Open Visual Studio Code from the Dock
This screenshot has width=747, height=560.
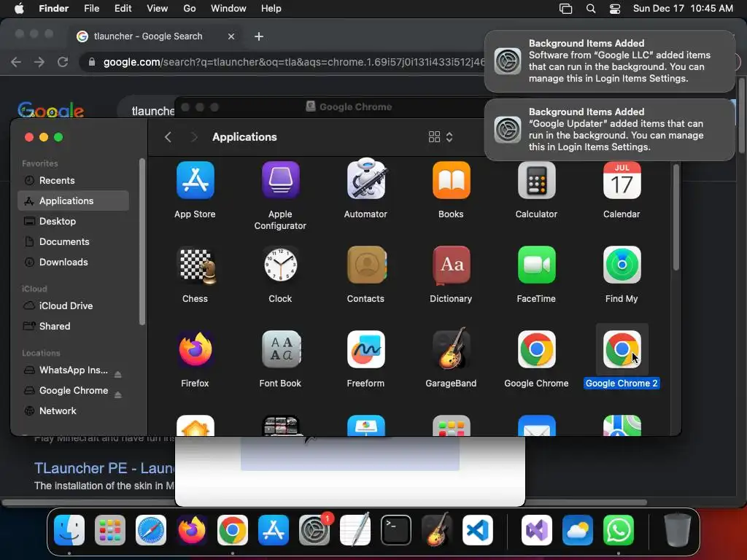[477, 530]
